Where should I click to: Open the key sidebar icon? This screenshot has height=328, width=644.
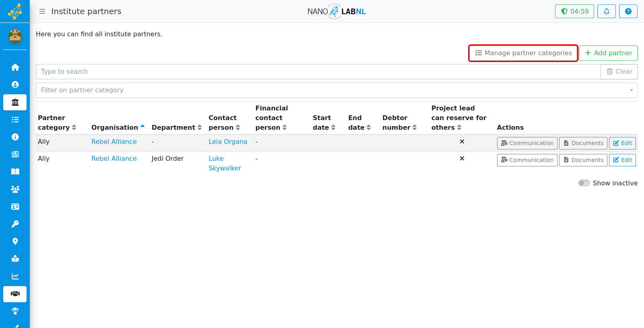(15, 224)
